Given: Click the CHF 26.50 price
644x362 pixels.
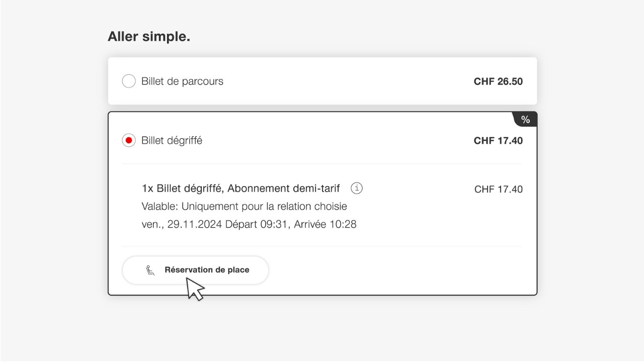Looking at the screenshot, I should click(498, 81).
